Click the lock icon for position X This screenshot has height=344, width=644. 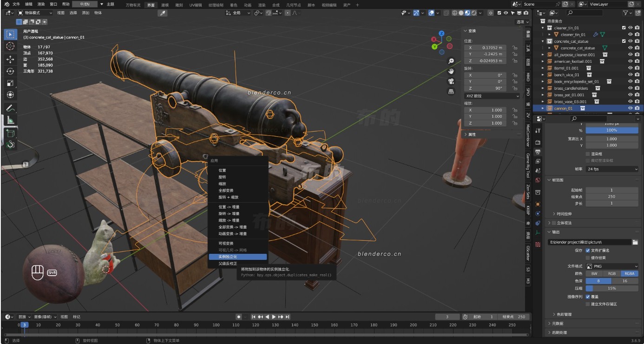pos(514,47)
